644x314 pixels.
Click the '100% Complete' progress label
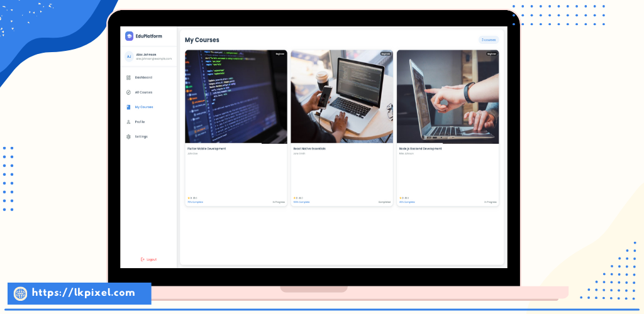[x=301, y=202]
